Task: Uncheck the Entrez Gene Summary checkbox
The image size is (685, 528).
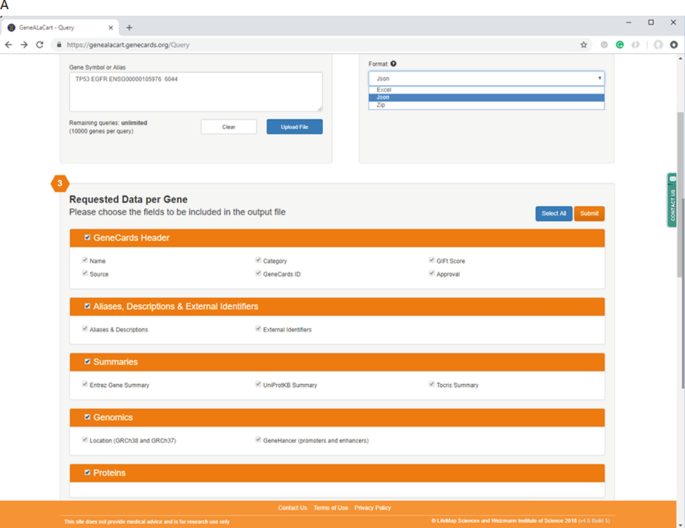Action: [x=85, y=384]
